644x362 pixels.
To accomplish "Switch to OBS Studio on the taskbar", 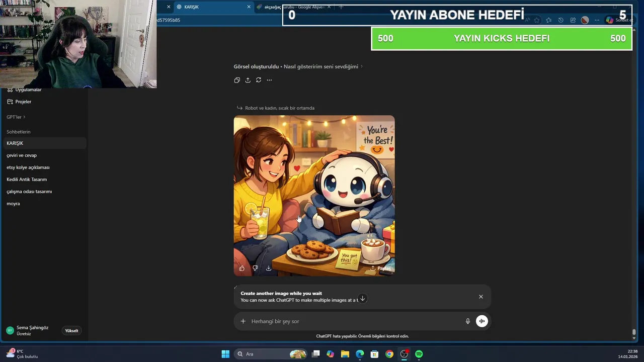I will (404, 354).
